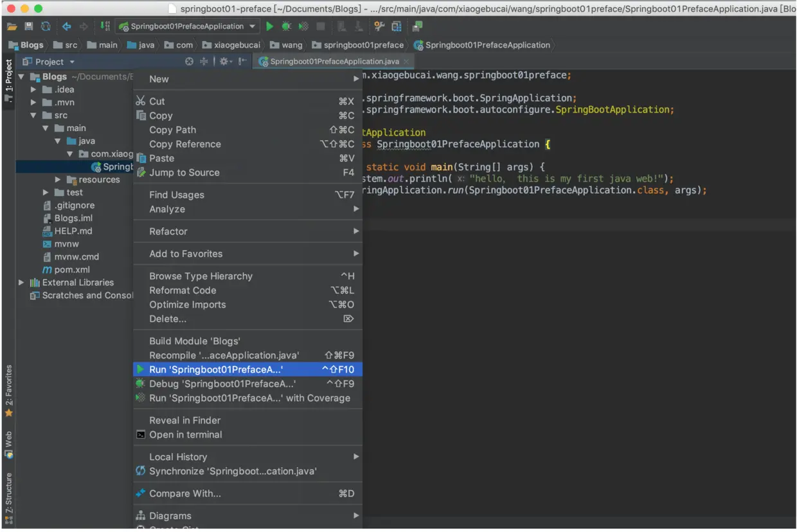Click the Debug bug icon in the toolbar
The width and height of the screenshot is (797, 532).
[x=287, y=26]
